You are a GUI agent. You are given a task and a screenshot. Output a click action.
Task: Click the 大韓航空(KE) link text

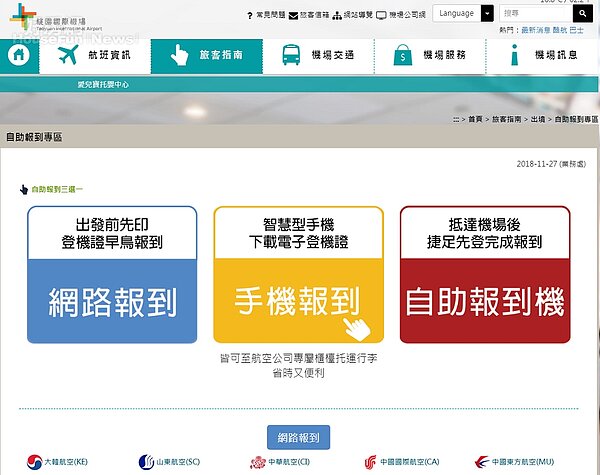pyautogui.click(x=66, y=462)
